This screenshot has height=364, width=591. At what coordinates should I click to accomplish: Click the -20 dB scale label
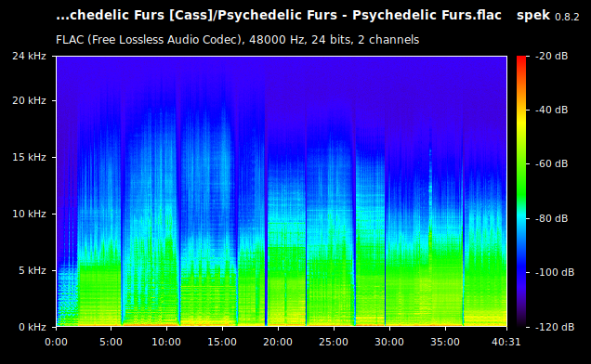tap(552, 56)
